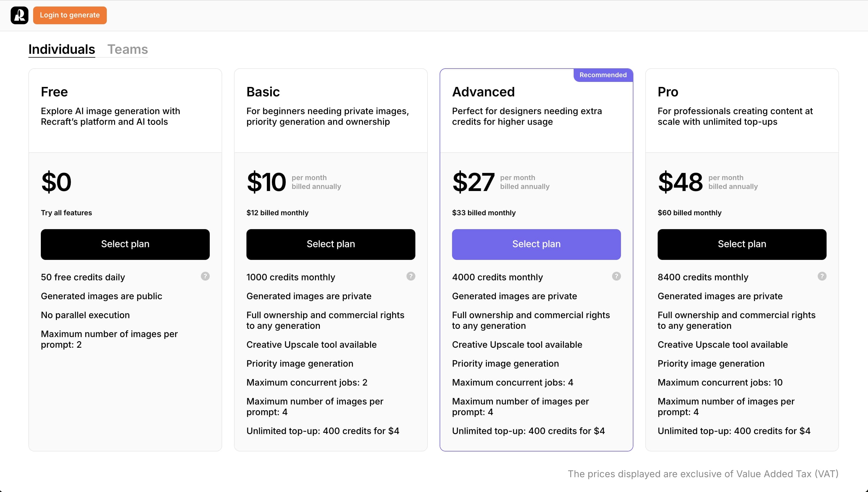Select plan for the Pro tier
The width and height of the screenshot is (868, 492).
[x=742, y=244]
